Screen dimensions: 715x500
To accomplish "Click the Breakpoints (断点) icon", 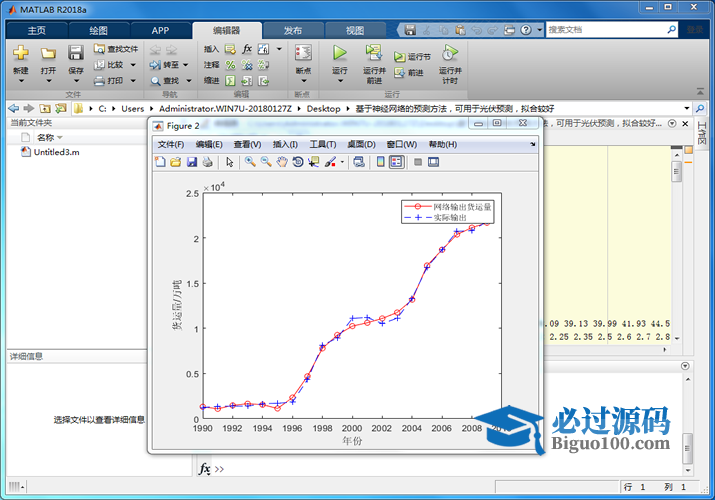I will tap(303, 53).
